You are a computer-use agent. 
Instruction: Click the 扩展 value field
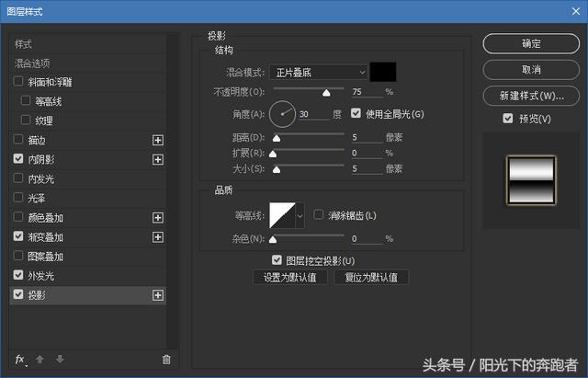tap(367, 154)
